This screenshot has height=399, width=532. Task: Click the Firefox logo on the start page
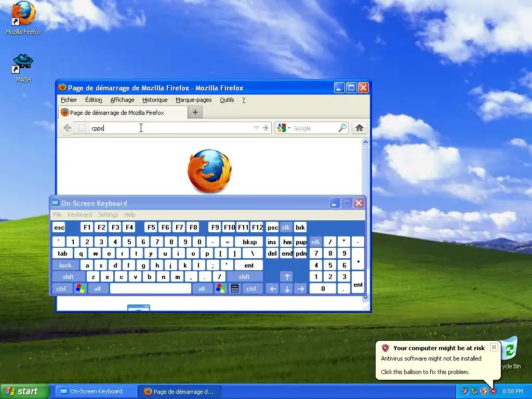coord(210,170)
